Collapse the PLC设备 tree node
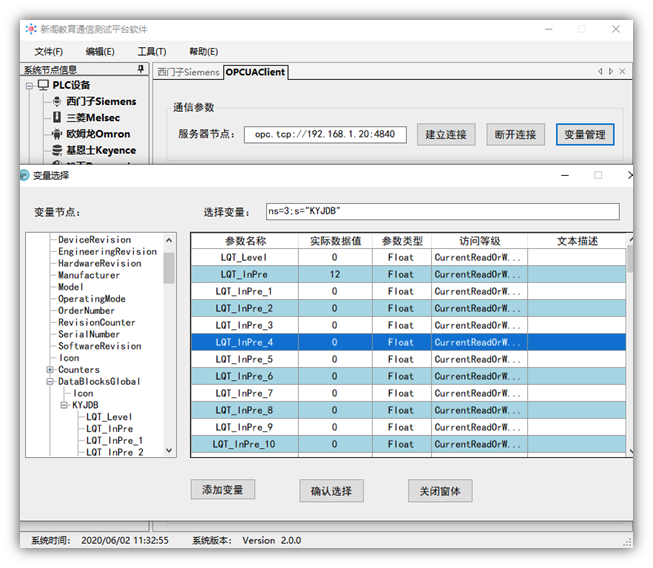Viewport: 653px width, 568px height. tap(29, 86)
